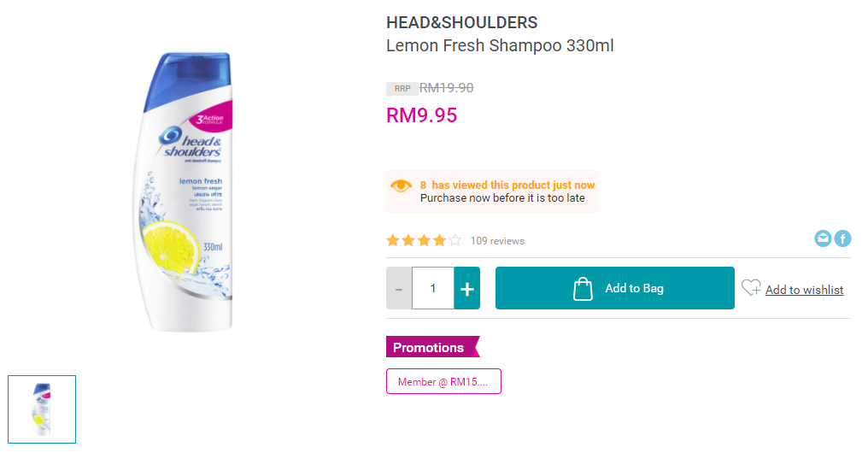Click the RM9.95 sale price

tap(422, 115)
